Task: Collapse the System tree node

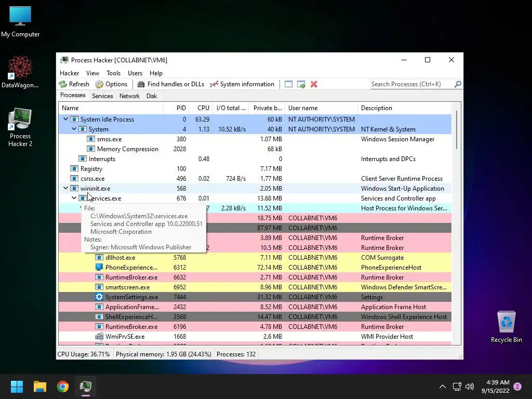Action: tap(74, 129)
